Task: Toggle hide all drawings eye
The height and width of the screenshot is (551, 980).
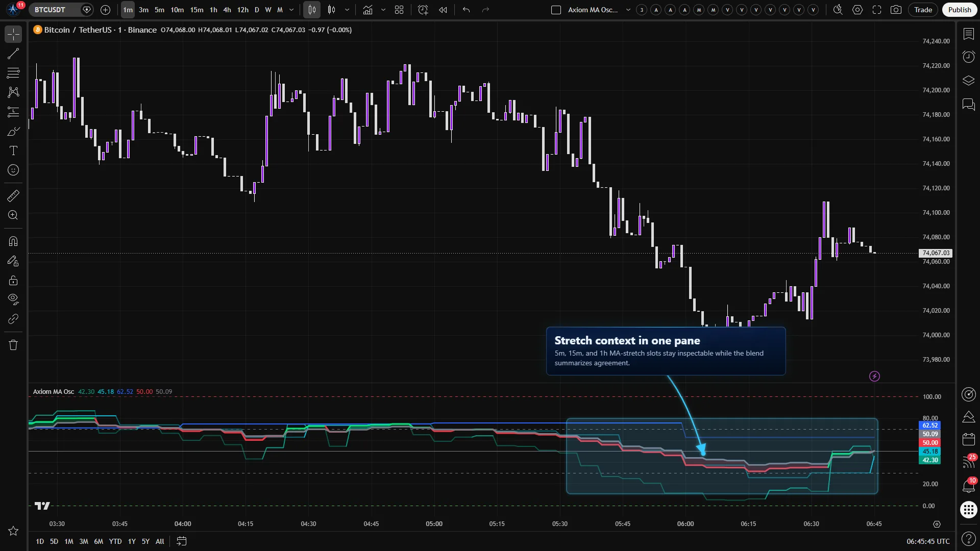Action: pyautogui.click(x=13, y=299)
